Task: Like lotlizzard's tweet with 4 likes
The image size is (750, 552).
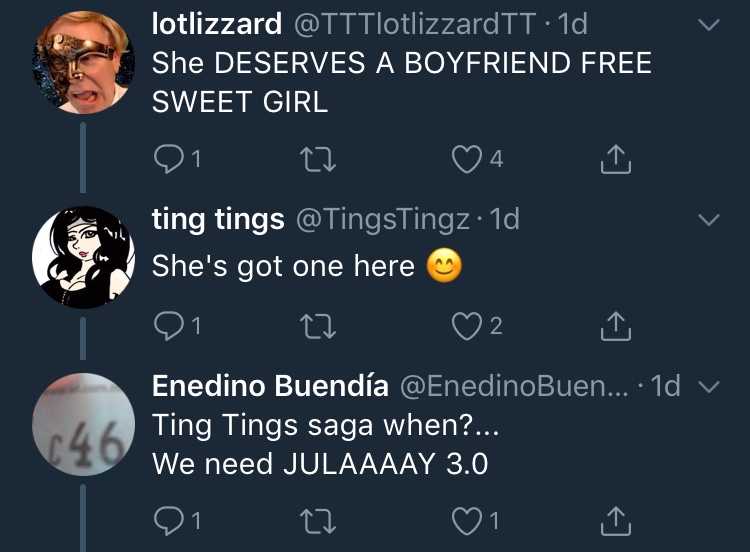Action: point(467,159)
